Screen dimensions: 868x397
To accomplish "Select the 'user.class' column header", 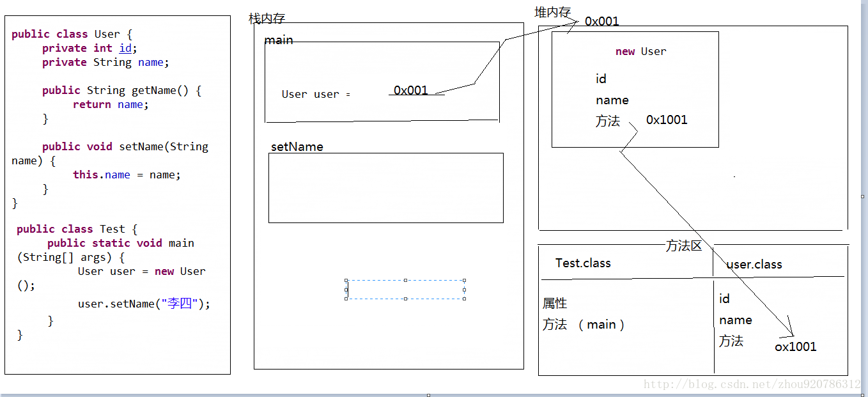I will [754, 265].
